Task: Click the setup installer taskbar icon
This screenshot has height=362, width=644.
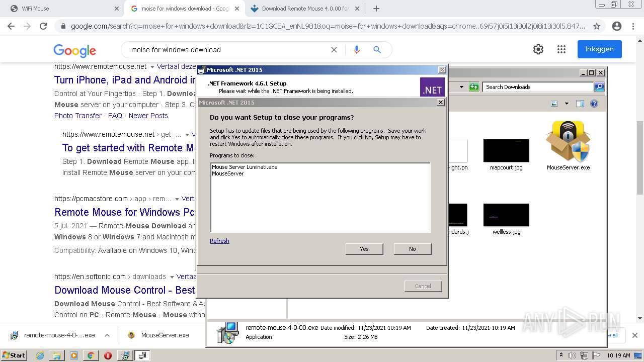Action: click(x=125, y=355)
